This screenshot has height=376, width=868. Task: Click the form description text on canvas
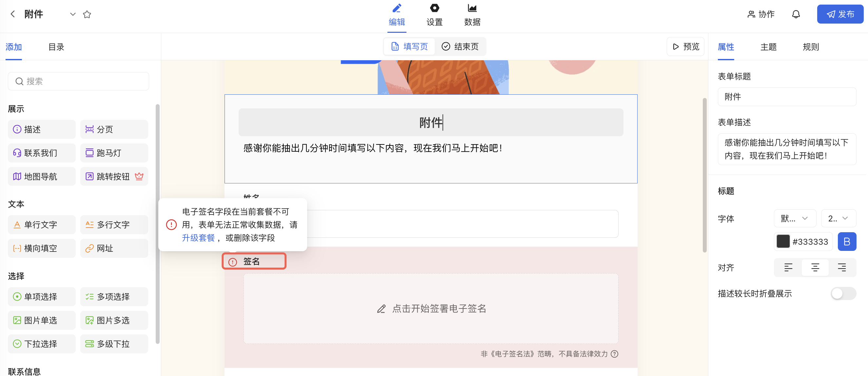tap(373, 148)
